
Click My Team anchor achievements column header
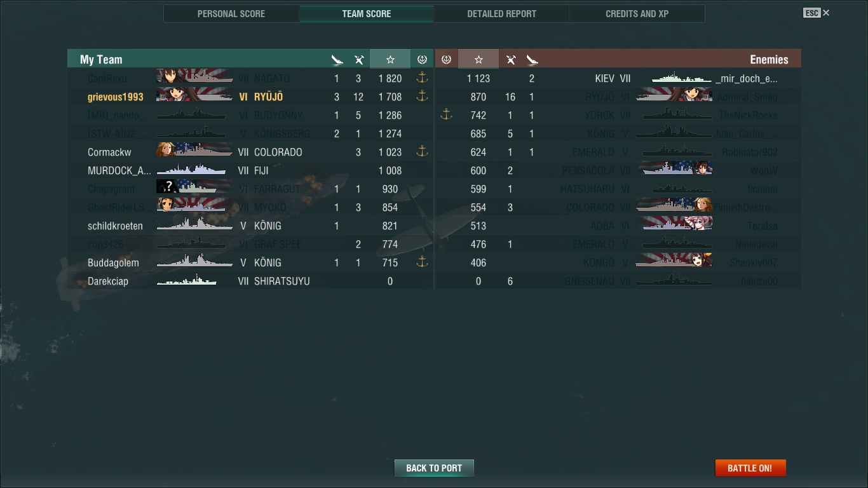pos(422,59)
